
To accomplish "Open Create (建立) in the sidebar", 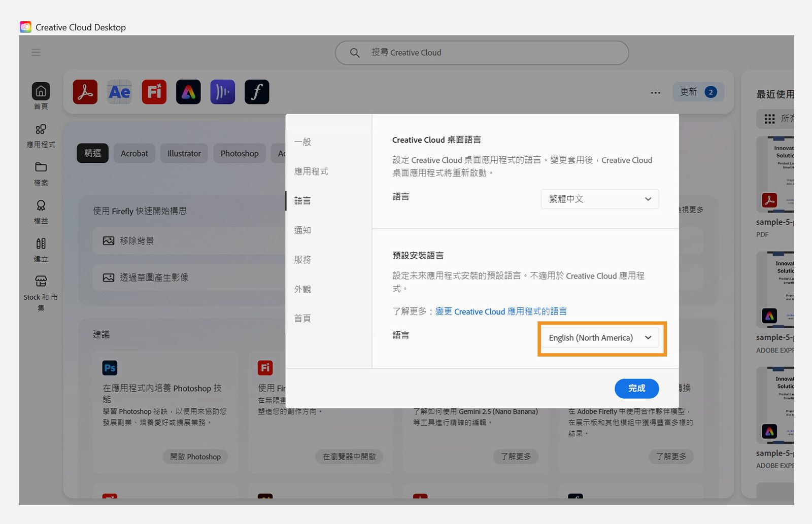I will pyautogui.click(x=41, y=250).
